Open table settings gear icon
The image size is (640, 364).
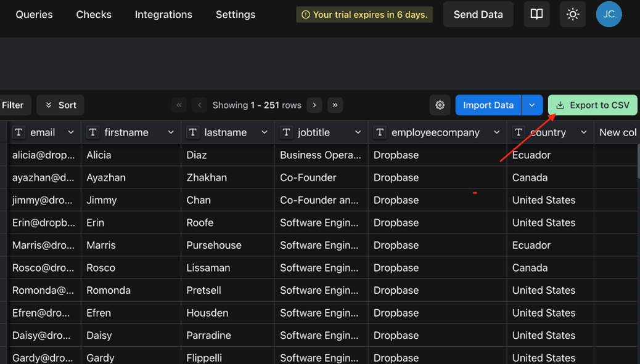pos(440,105)
